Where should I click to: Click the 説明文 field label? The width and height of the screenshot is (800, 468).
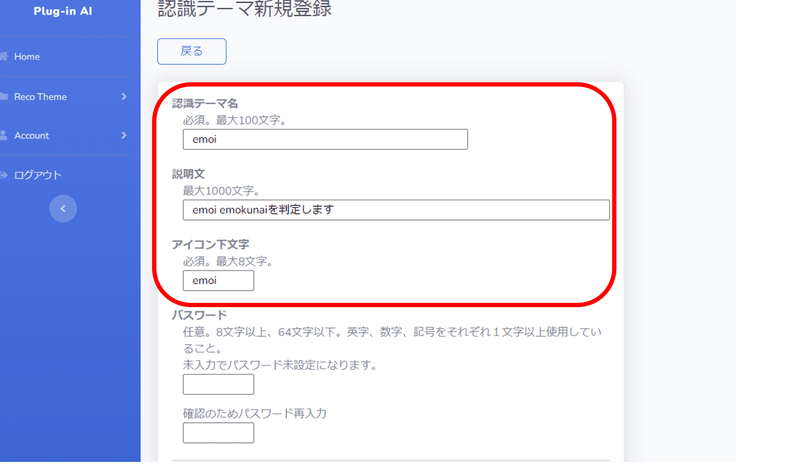(188, 174)
